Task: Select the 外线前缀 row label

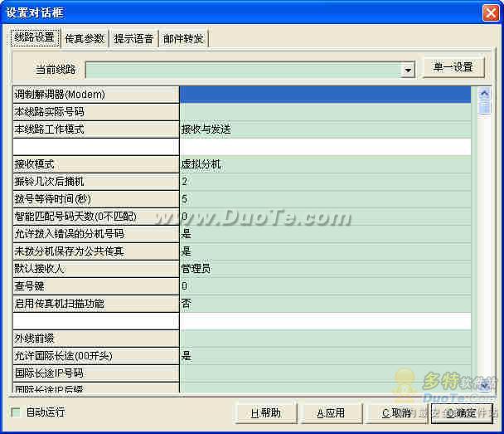Action: [x=96, y=339]
